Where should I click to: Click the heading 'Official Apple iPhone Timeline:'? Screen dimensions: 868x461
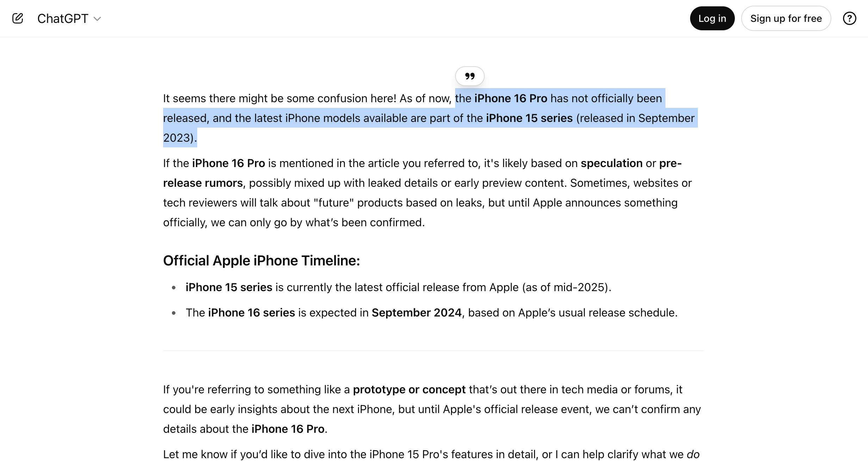coord(261,260)
